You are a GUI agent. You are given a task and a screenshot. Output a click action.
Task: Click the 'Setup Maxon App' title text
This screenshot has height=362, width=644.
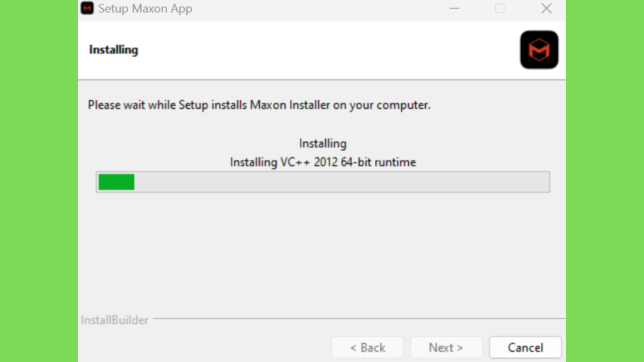click(145, 9)
